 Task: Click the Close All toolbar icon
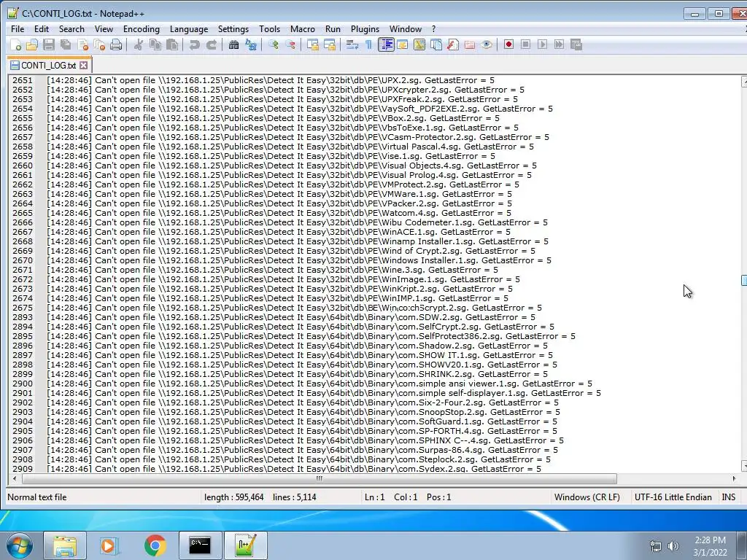pos(99,44)
